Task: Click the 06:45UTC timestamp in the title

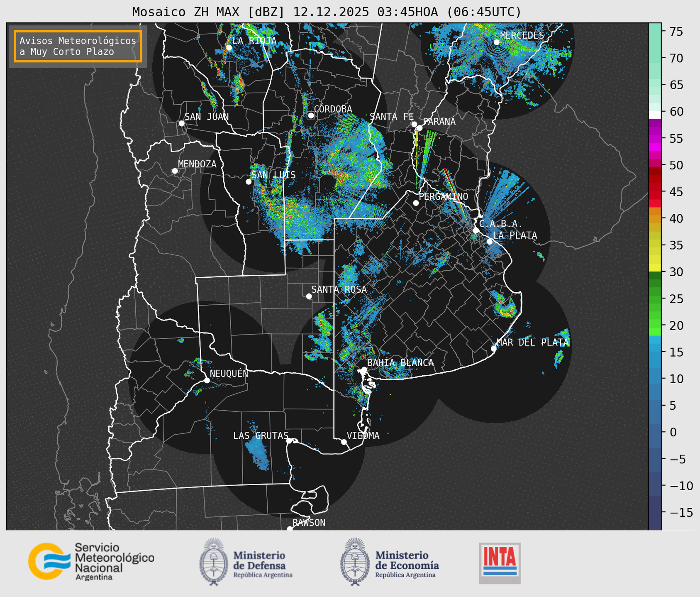Action: [484, 12]
